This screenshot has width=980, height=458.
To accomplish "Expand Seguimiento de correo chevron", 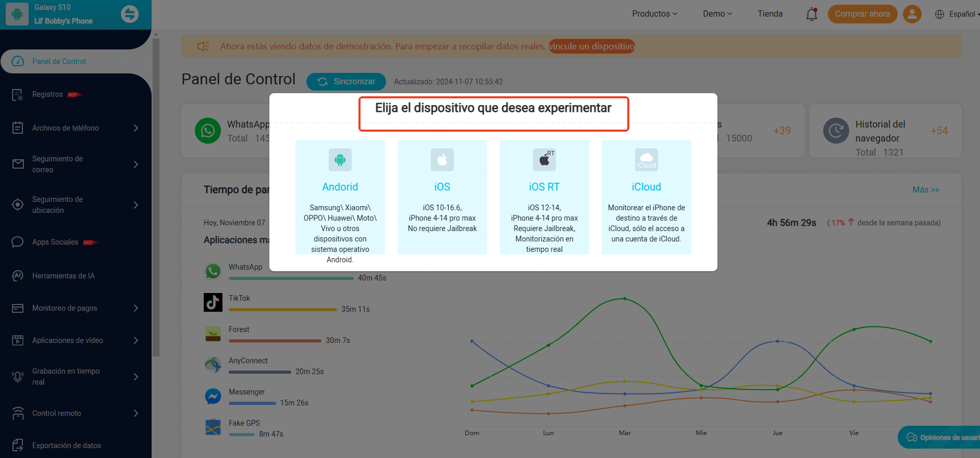I will [136, 164].
